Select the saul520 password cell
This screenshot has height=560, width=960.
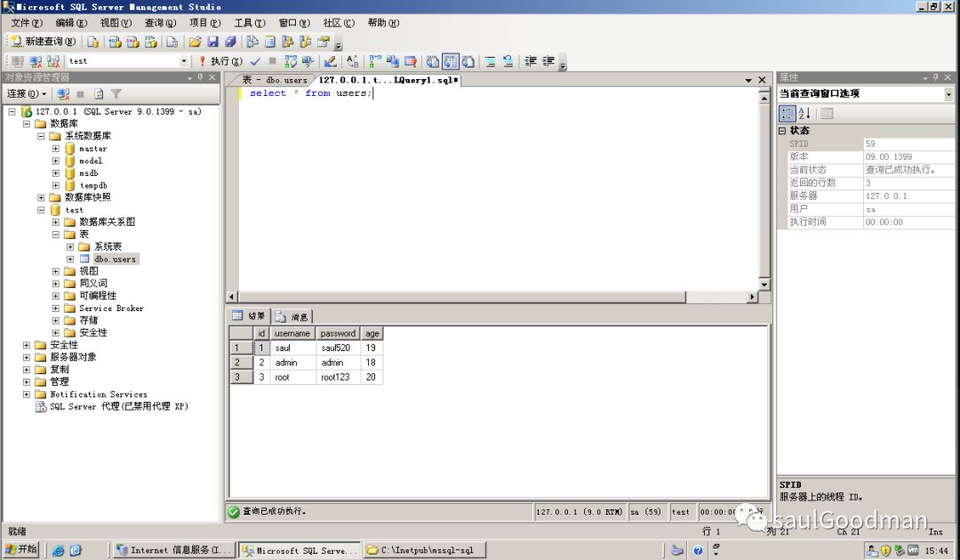click(338, 348)
